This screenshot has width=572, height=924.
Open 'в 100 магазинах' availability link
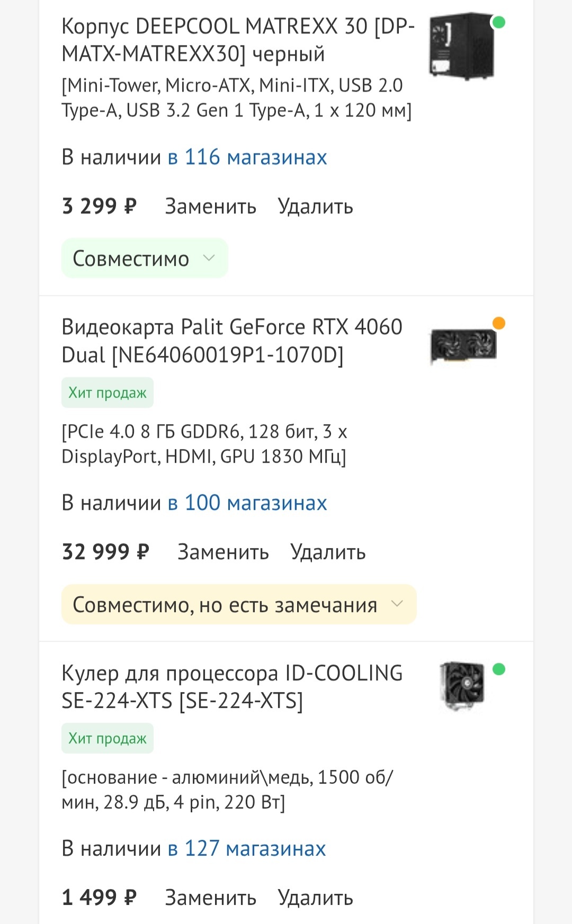(247, 503)
